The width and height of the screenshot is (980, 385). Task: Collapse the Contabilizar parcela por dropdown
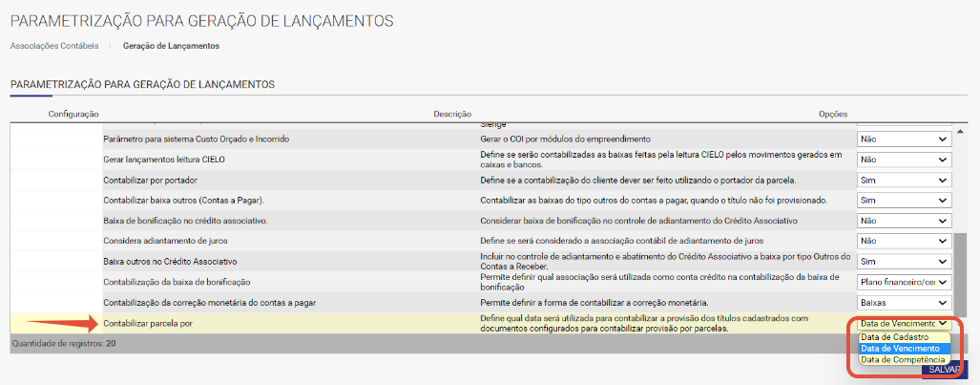(x=904, y=324)
